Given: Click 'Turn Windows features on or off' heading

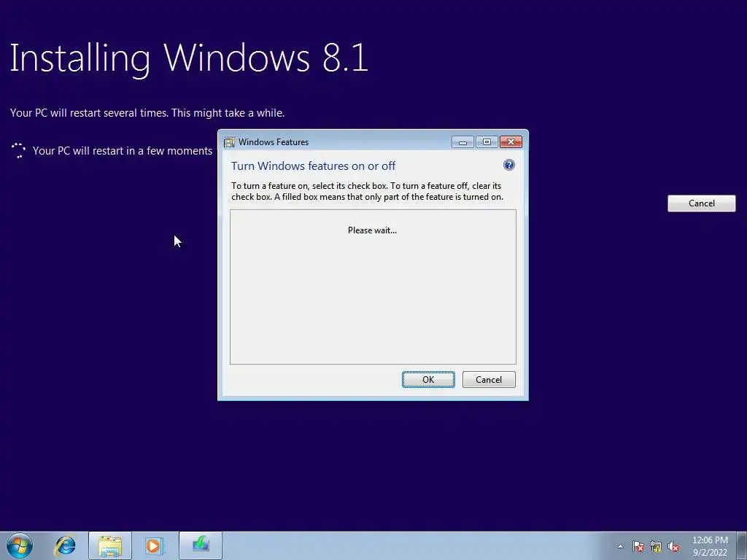Looking at the screenshot, I should pyautogui.click(x=313, y=166).
